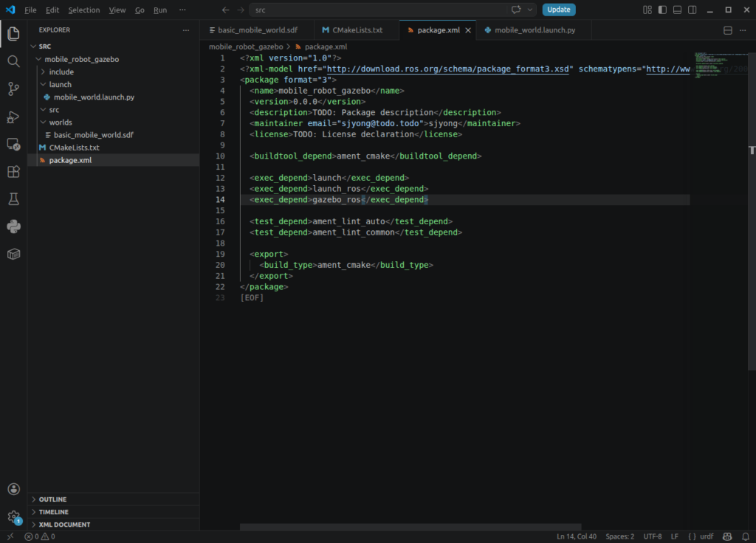Expand the include folder
The width and height of the screenshot is (756, 543).
tap(43, 72)
